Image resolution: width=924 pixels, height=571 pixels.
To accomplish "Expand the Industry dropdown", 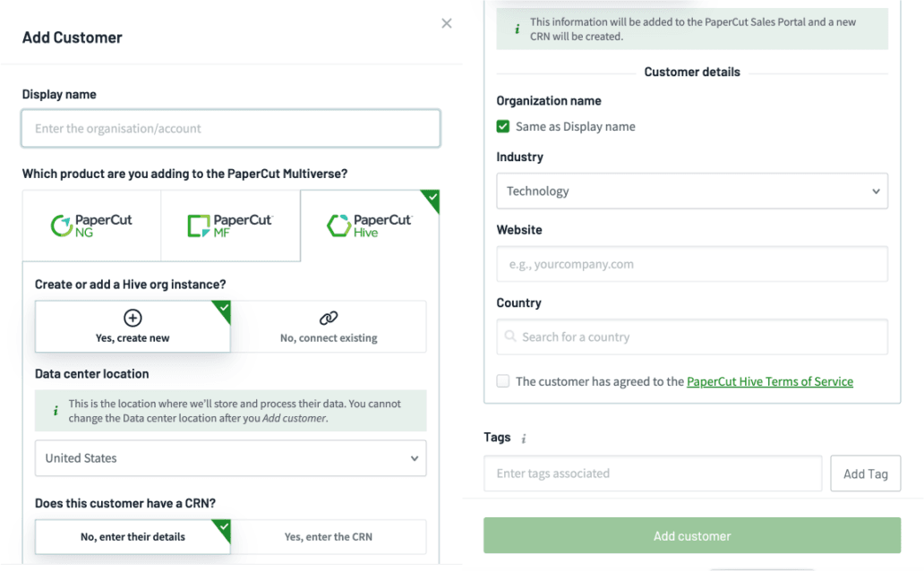I will click(692, 192).
